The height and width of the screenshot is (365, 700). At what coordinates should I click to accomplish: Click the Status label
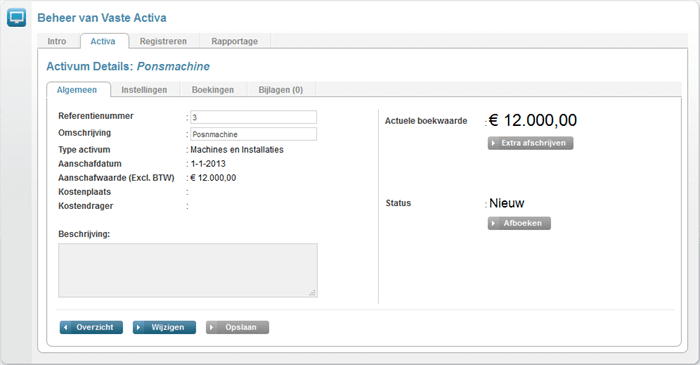point(398,203)
